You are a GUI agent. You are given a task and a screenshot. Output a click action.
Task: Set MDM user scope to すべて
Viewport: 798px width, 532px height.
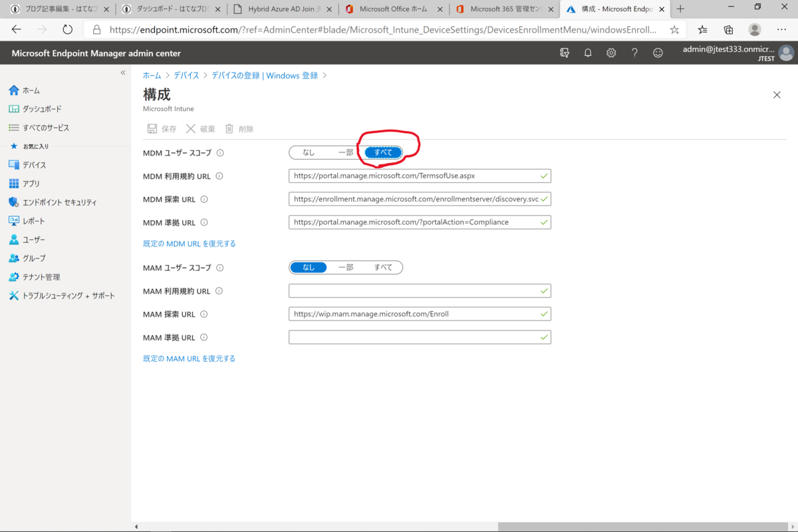pyautogui.click(x=383, y=152)
